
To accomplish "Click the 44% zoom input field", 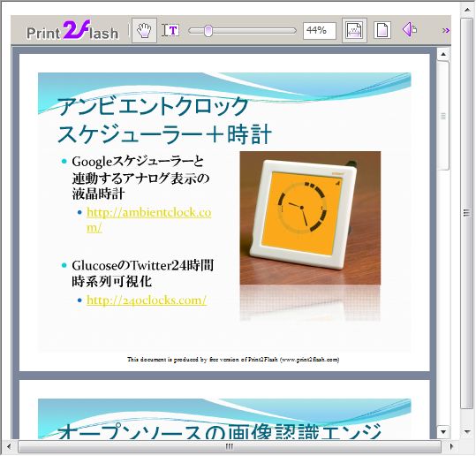I will pos(320,30).
